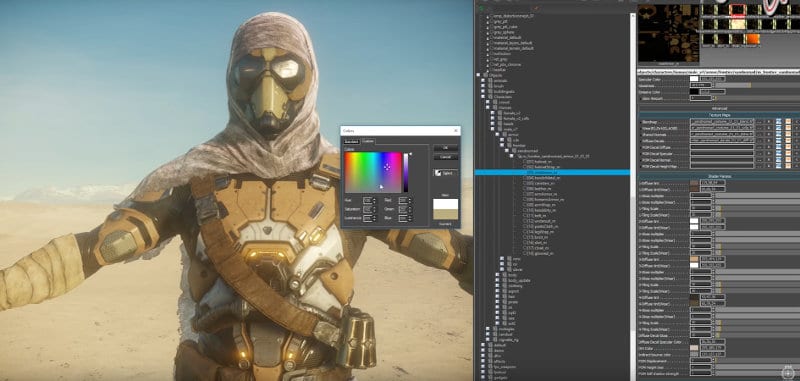The height and width of the screenshot is (381, 800).
Task: Toggle checkbox for helmet_m submaterial
Action: pos(525,162)
